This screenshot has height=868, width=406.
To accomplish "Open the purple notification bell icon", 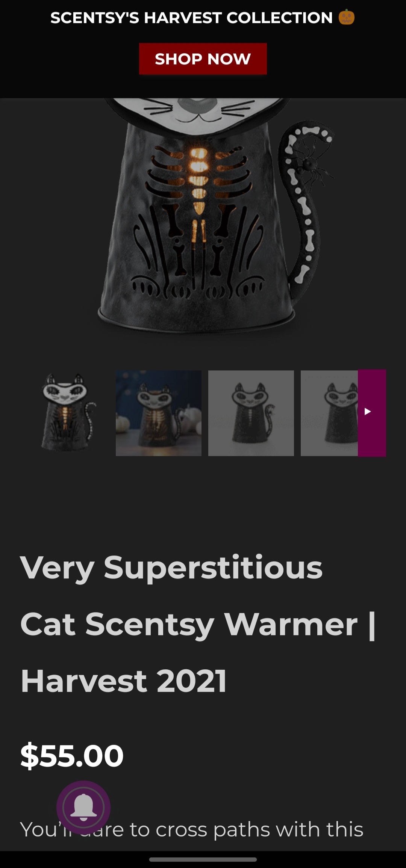I will (83, 807).
